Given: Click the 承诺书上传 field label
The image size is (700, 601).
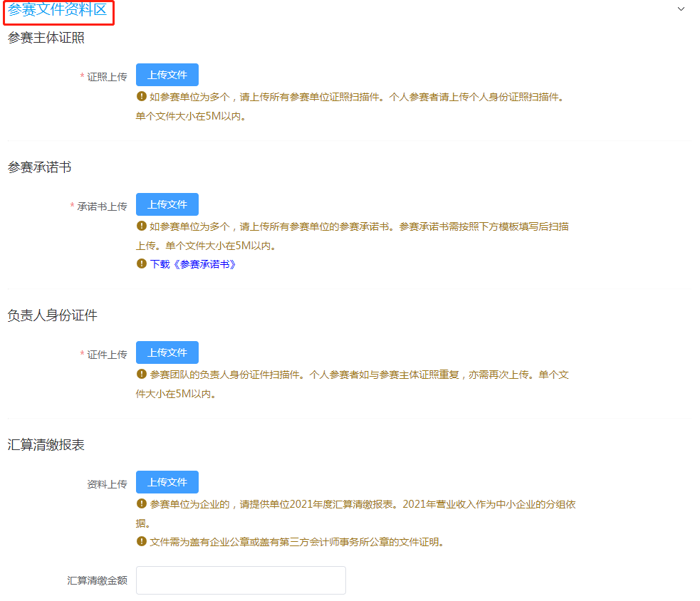Looking at the screenshot, I should (102, 207).
